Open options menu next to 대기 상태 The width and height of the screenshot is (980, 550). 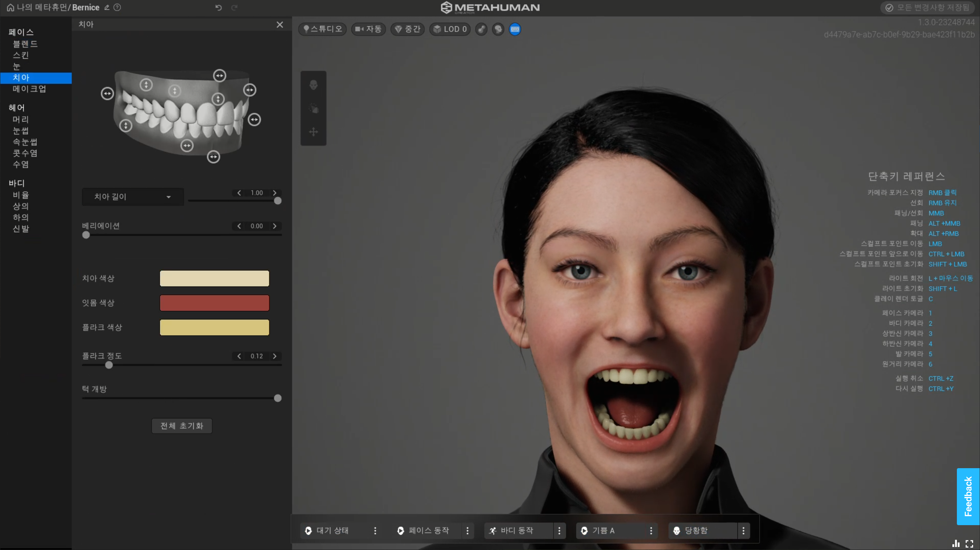(375, 531)
